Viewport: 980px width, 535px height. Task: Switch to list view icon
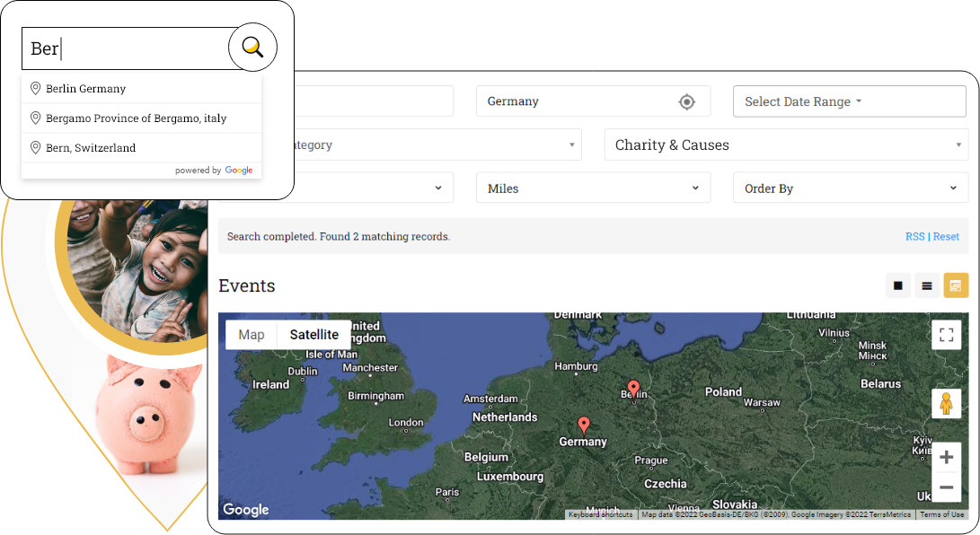click(x=926, y=285)
